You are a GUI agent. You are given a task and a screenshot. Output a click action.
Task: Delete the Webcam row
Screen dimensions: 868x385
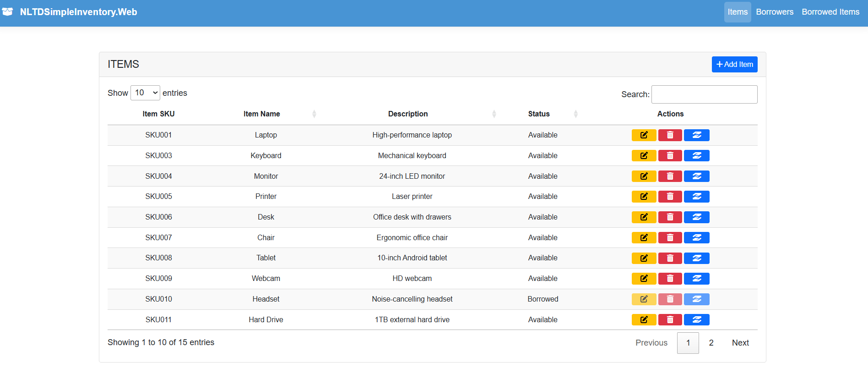[x=670, y=279]
